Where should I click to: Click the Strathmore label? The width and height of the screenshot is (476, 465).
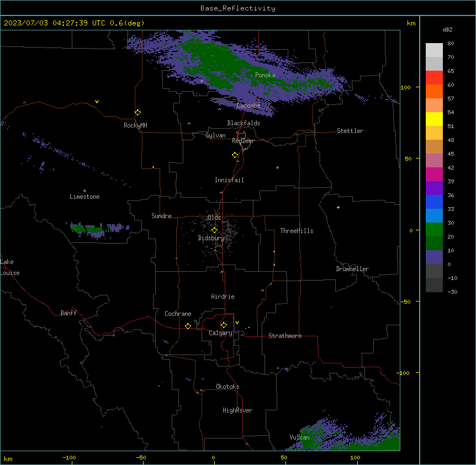285,336
